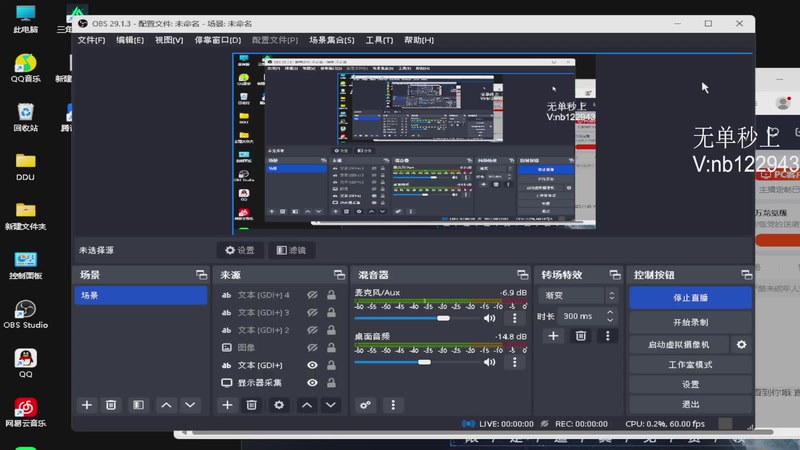
Task: Open source properties gear icon
Action: point(279,405)
